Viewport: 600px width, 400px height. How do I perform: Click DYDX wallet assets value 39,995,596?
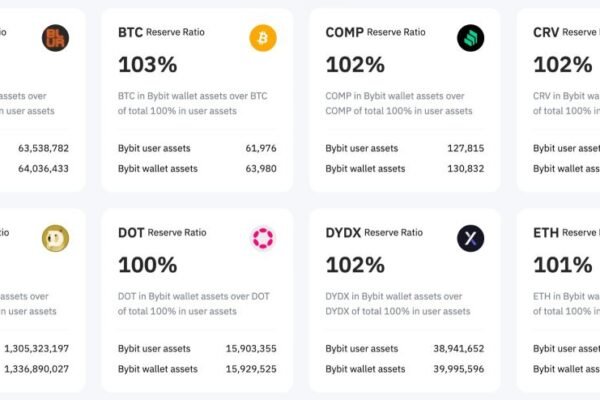(459, 368)
